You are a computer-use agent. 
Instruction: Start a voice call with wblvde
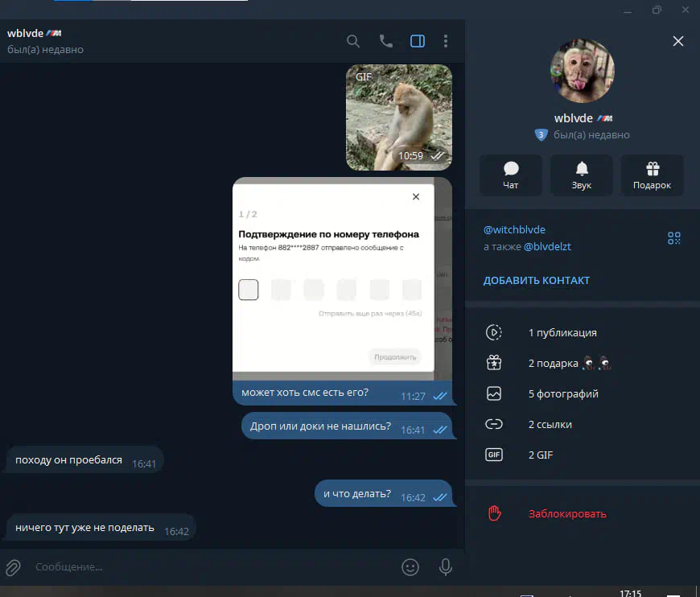(385, 41)
